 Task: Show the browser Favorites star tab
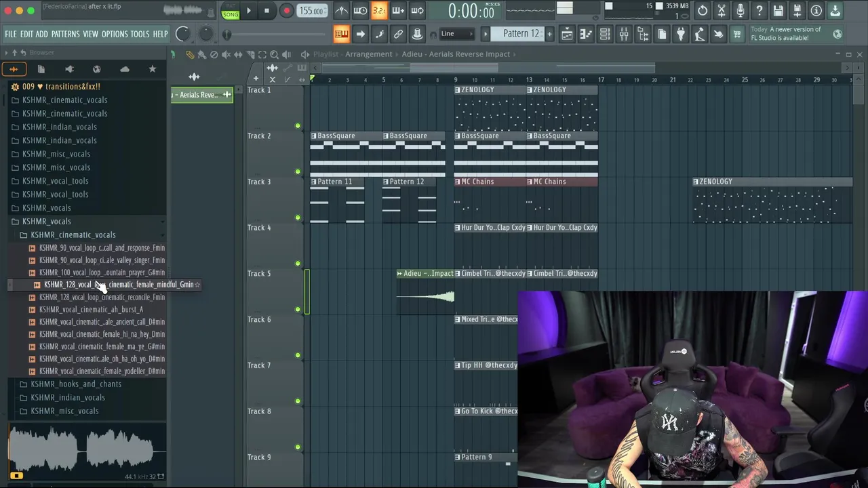point(153,69)
